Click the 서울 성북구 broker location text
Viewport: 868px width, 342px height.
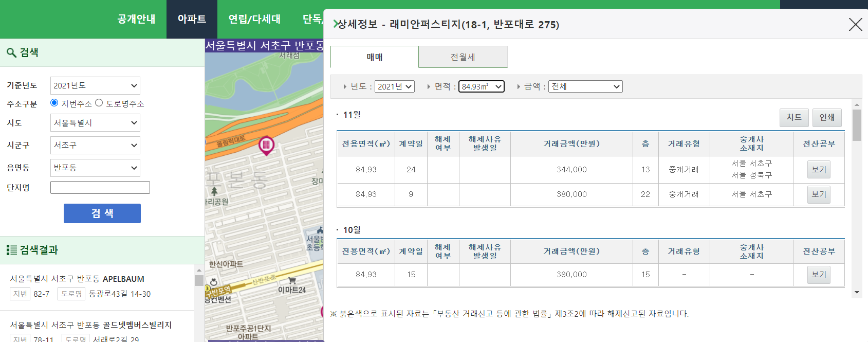[x=752, y=175]
